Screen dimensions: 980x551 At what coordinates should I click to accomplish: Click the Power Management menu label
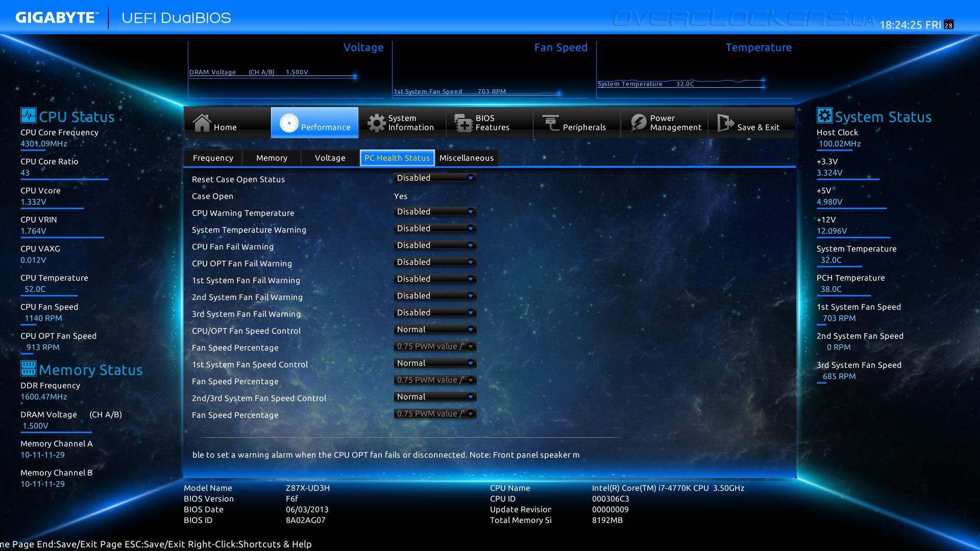tap(675, 123)
